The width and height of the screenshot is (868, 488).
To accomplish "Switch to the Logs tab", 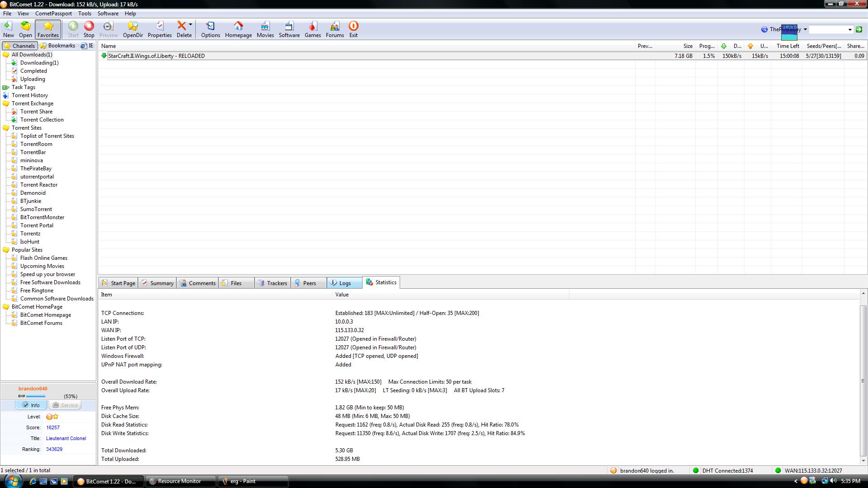I will [344, 283].
